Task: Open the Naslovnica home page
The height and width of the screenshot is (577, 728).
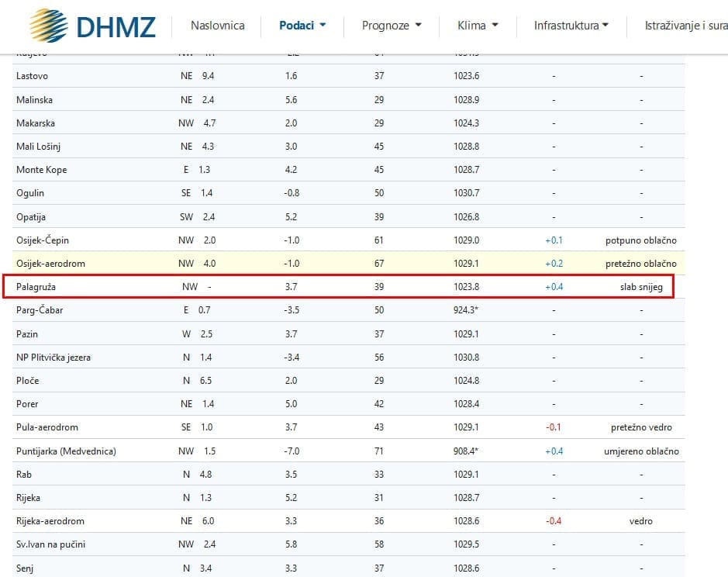Action: pyautogui.click(x=217, y=26)
